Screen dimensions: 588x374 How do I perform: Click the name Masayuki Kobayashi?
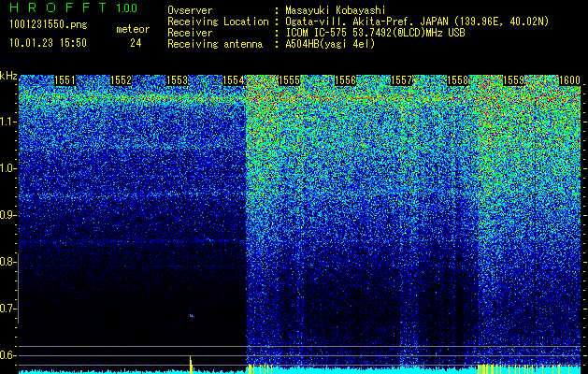tap(336, 10)
